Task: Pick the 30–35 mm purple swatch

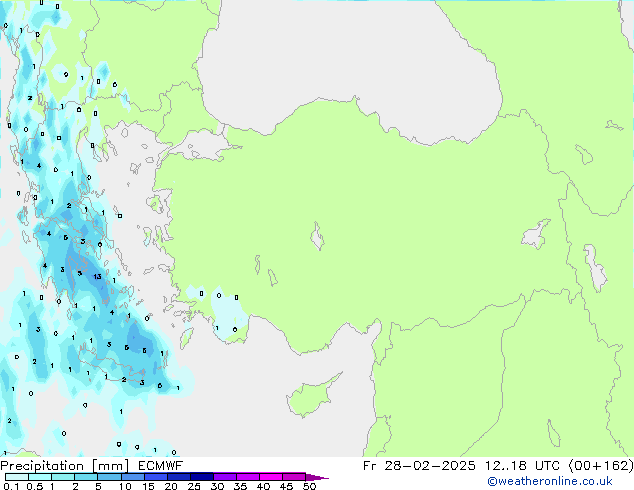Action: (x=225, y=477)
